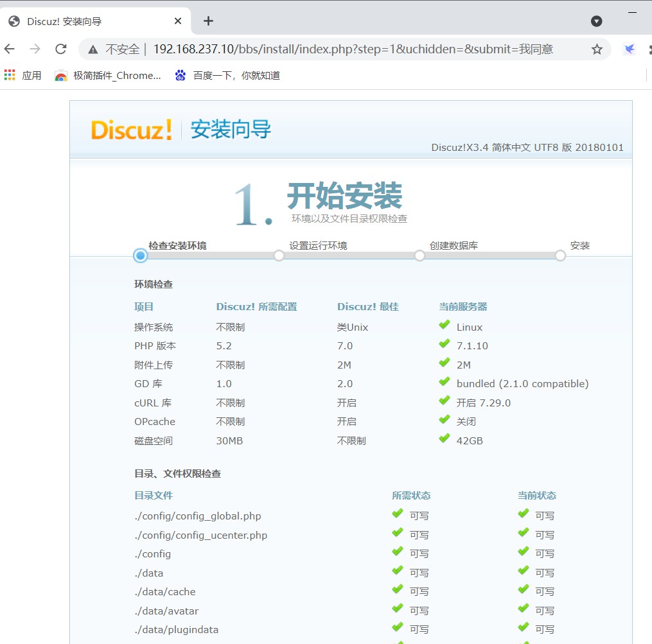652x644 pixels.
Task: Click 当前状态 check for ./data/plugindata
Action: pos(524,627)
